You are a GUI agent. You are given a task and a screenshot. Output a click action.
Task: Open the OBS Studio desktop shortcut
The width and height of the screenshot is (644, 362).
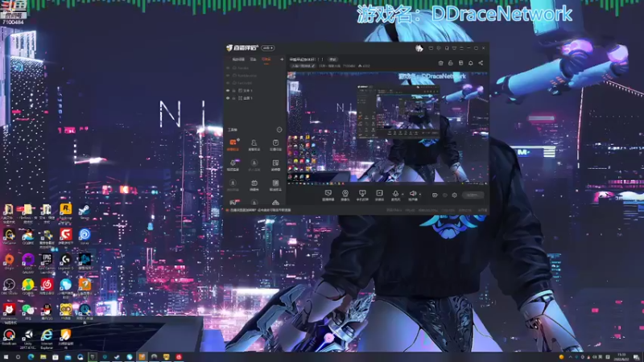[x=9, y=287]
